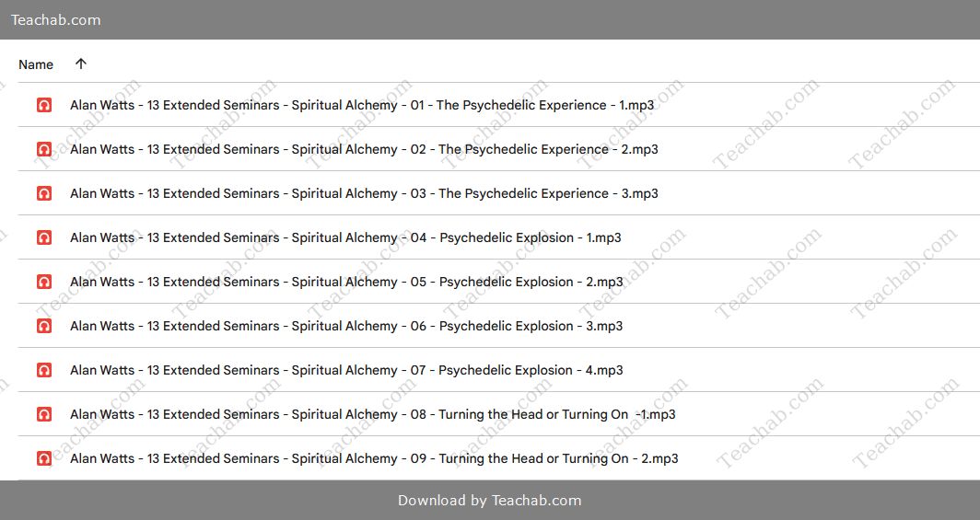Open file 06 - Psychedelic Explosion - 3.mp3

coord(346,326)
